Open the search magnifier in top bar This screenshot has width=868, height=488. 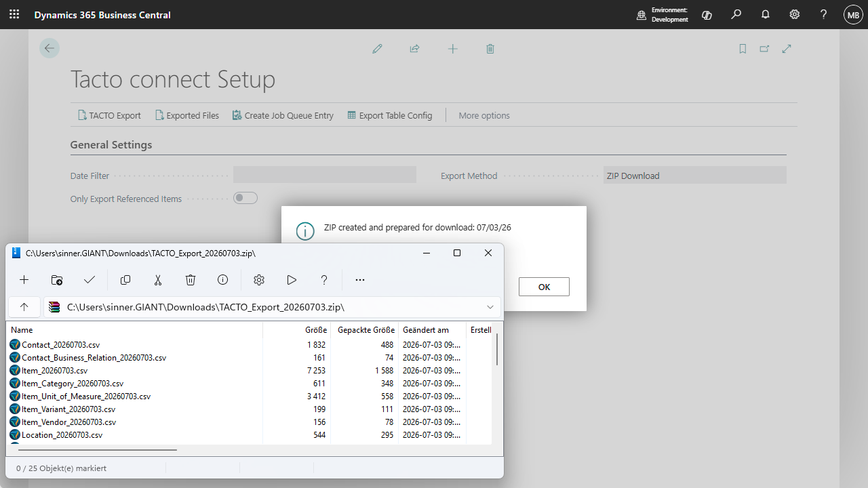tap(736, 14)
